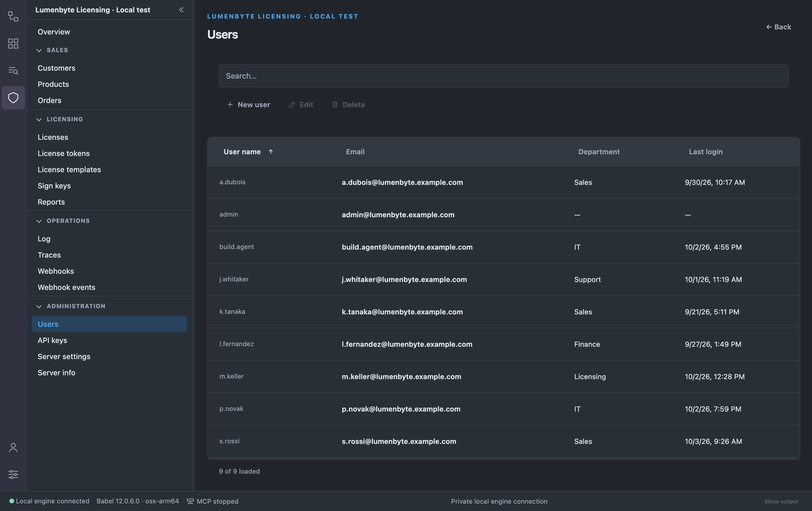
Task: Click the Finance department cell
Action: click(x=587, y=344)
